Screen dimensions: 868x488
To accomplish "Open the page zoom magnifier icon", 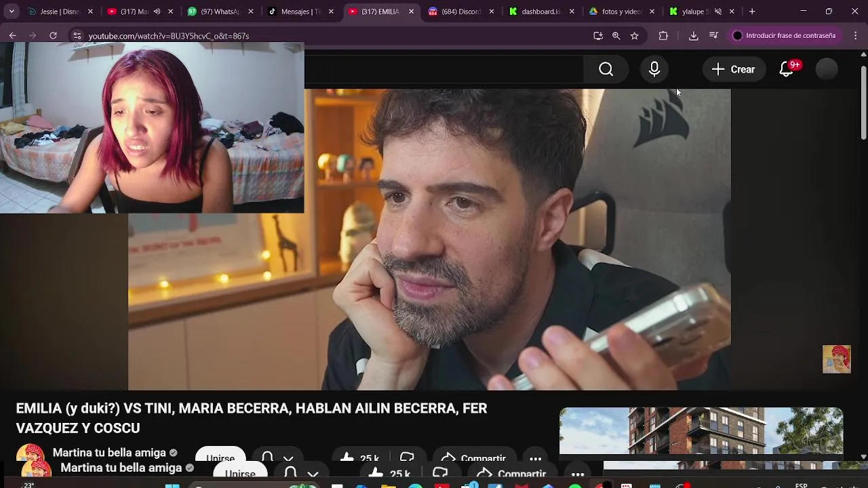I will point(616,36).
